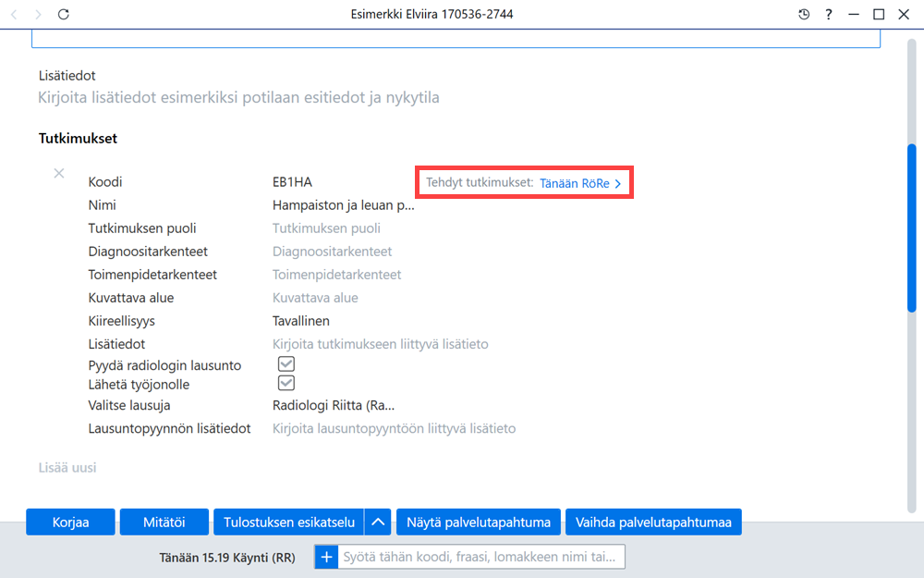Viewport: 924px width, 578px height.
Task: Click the blue vertical scrollbar thumb
Action: tap(912, 228)
